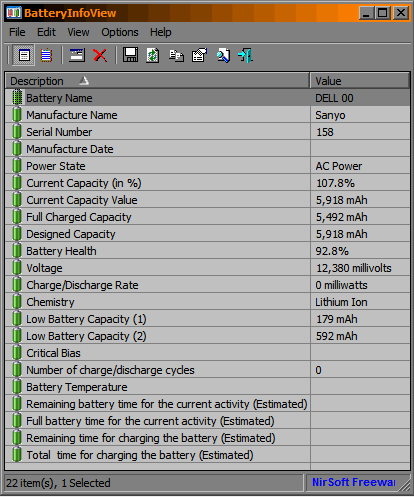Image resolution: width=414 pixels, height=497 pixels.
Task: Click the battery icon beside Critical Bias
Action: (x=17, y=353)
